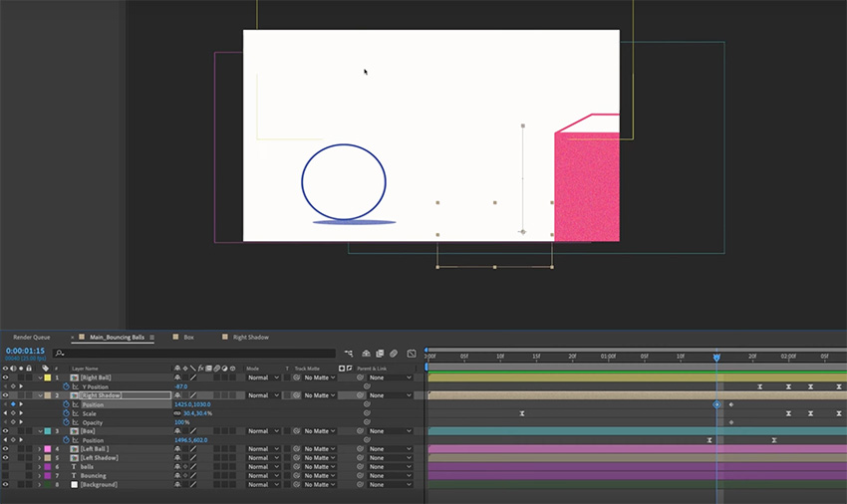Click the yellow label swatch of Right Ball
This screenshot has width=847, height=504.
pyautogui.click(x=48, y=378)
